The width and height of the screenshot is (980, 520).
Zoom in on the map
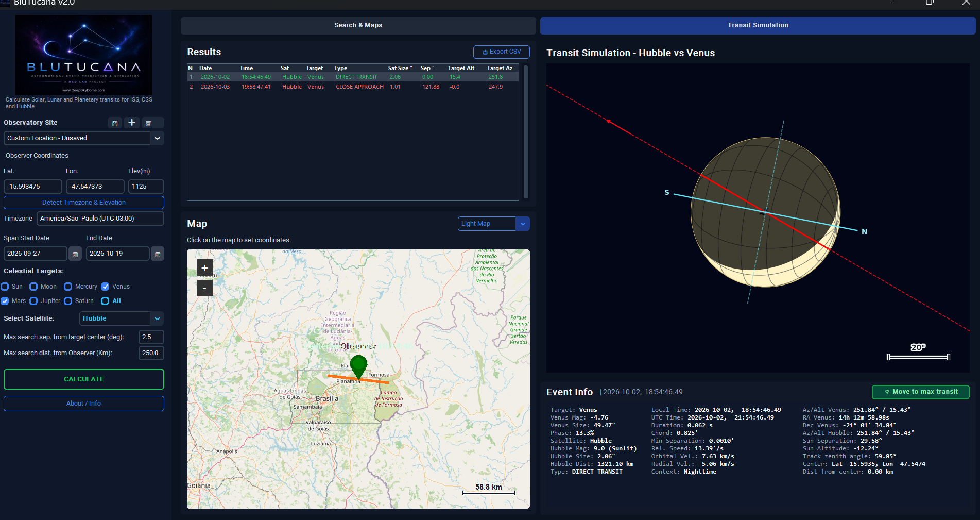click(x=205, y=268)
